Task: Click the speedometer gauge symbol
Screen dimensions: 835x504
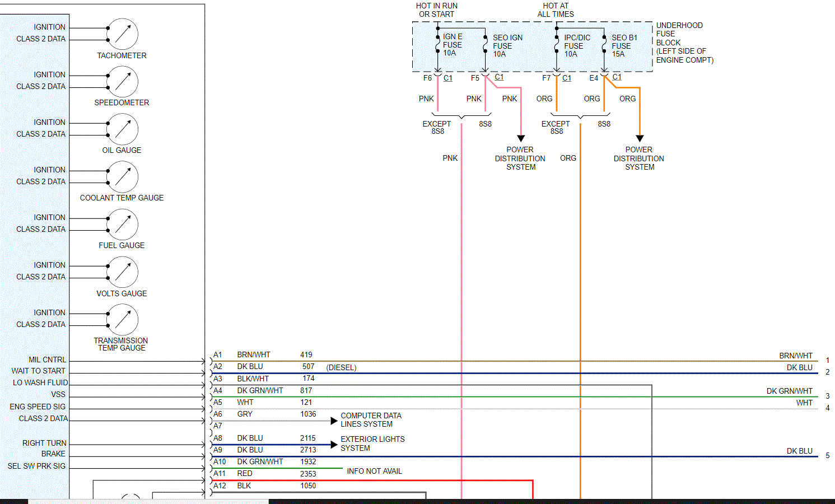Action: (x=123, y=81)
